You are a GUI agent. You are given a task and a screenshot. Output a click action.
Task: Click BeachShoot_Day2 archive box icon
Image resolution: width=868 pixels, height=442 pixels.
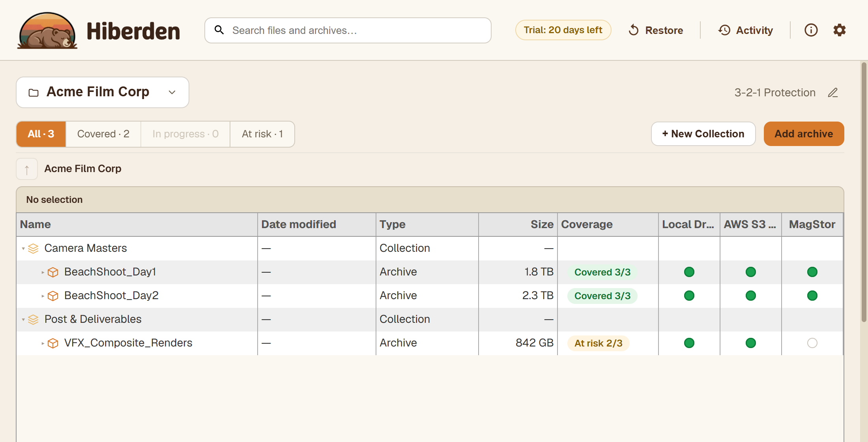click(x=53, y=296)
